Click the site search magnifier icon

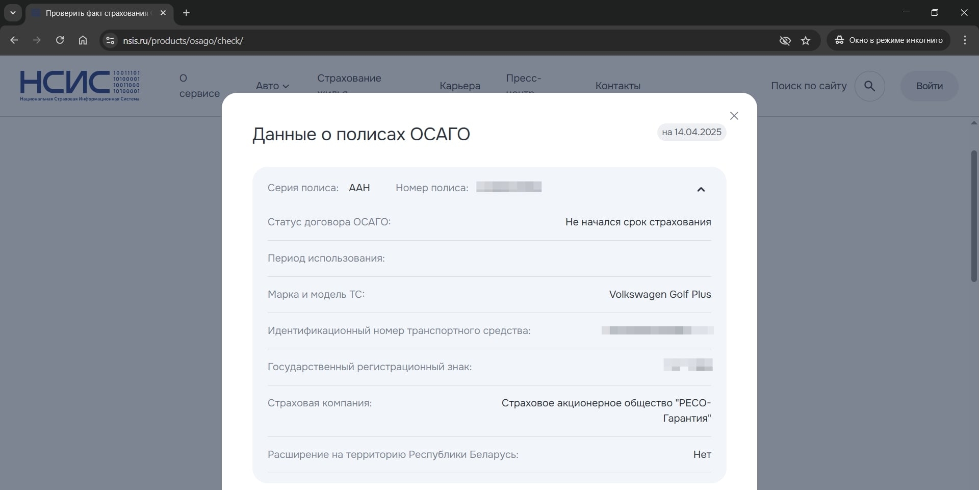(869, 86)
